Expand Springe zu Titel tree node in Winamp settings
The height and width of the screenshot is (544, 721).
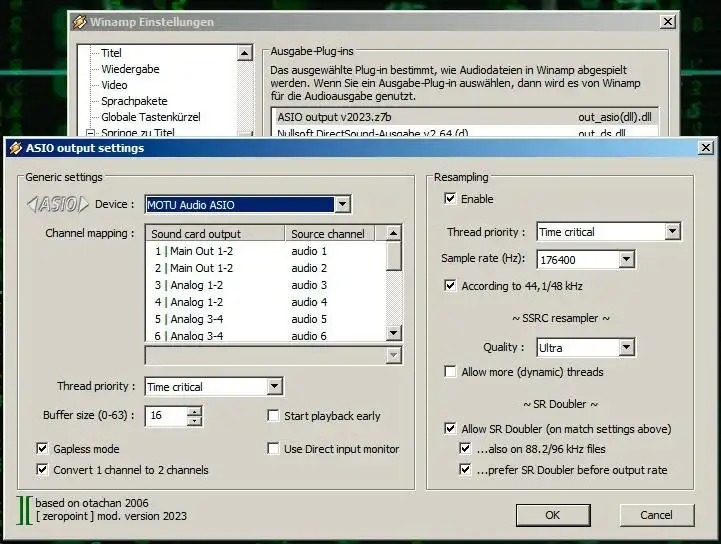[x=90, y=133]
